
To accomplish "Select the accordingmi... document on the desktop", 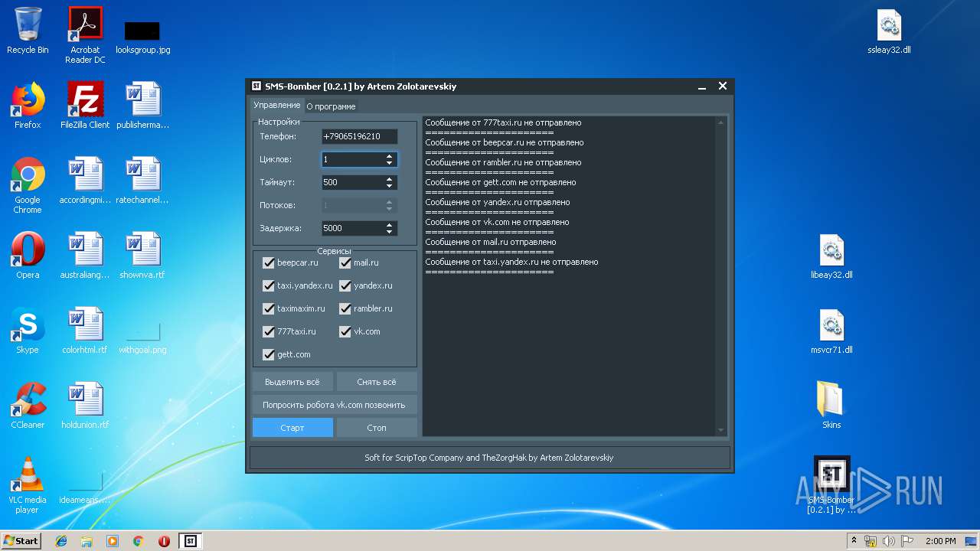I will click(85, 181).
